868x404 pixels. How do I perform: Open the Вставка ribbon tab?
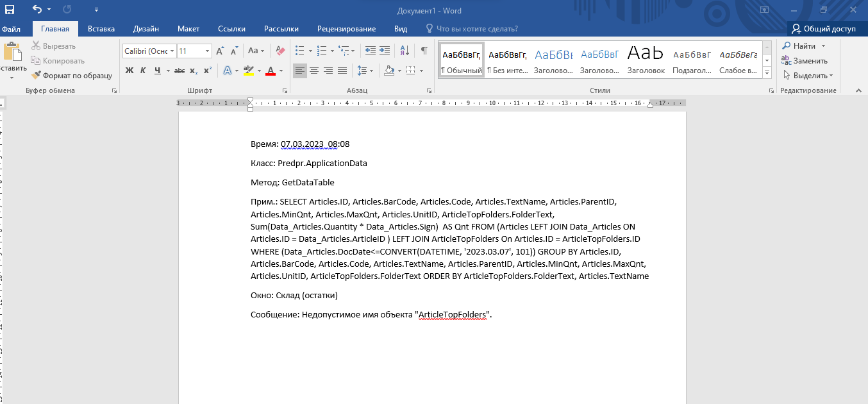coord(101,29)
